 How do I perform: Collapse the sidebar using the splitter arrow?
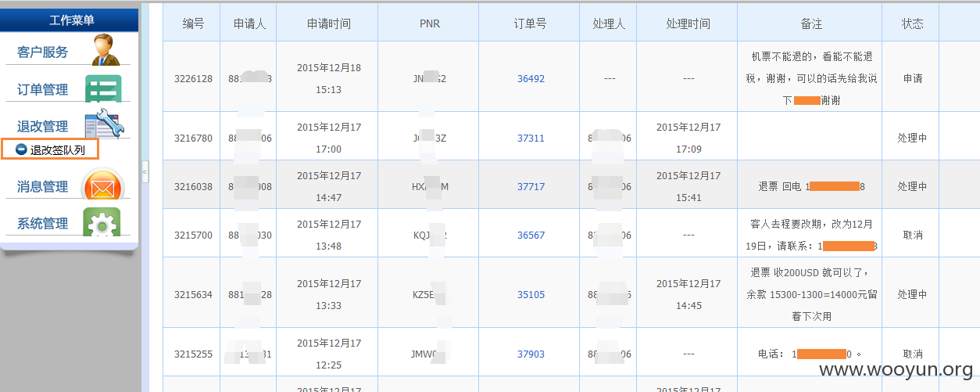145,171
